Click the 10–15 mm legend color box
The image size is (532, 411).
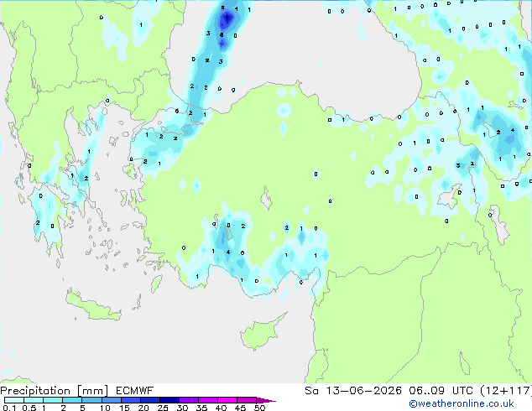tap(111, 400)
